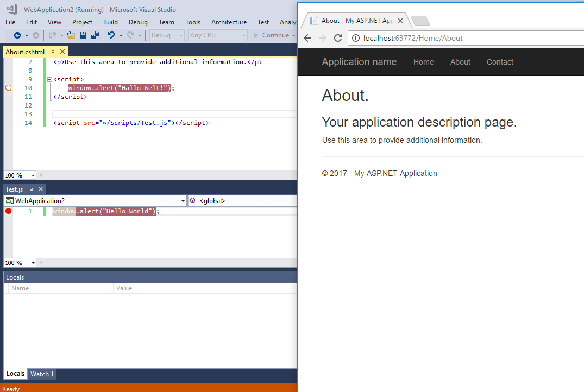The height and width of the screenshot is (392, 584).
Task: Open the WebApplication2 scope dropdown in Test.js
Action: (183, 200)
